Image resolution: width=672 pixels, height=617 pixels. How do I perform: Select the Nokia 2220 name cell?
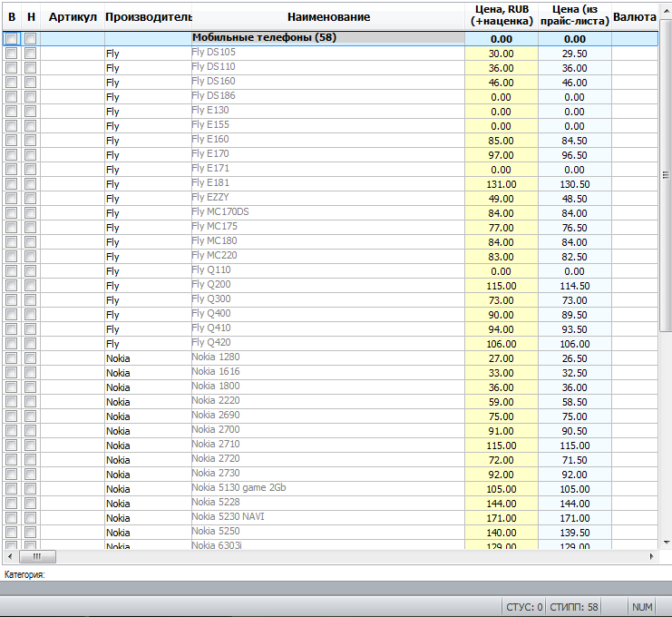328,401
